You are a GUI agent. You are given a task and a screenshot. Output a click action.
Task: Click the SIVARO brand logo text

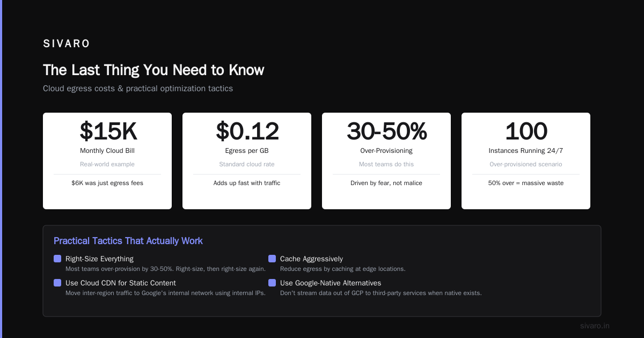tap(67, 44)
